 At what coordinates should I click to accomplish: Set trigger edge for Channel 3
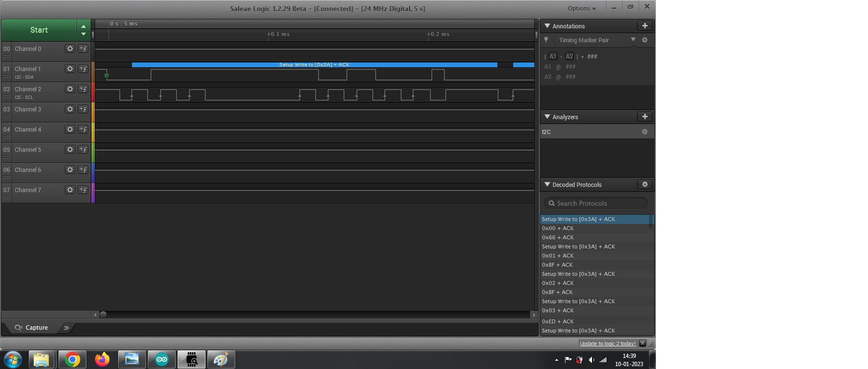click(x=83, y=109)
